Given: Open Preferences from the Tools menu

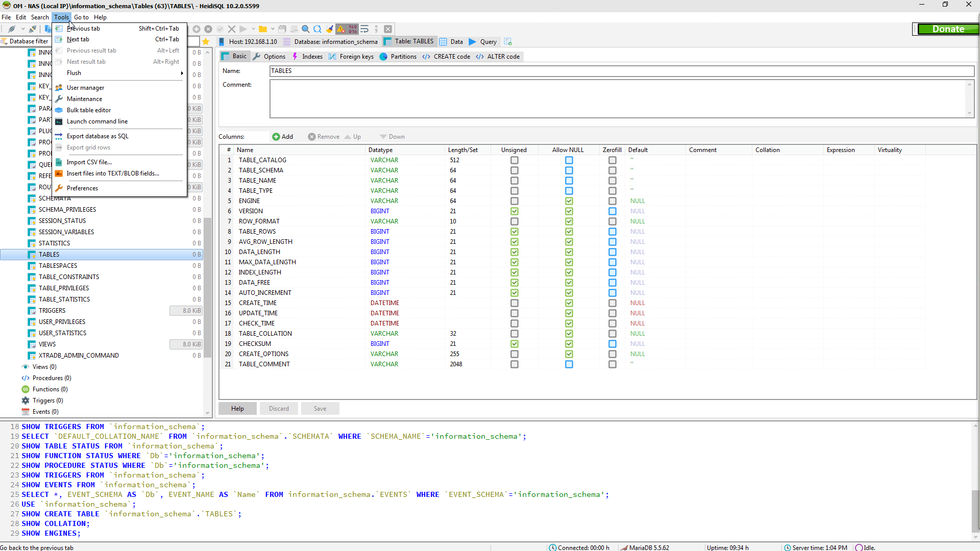Looking at the screenshot, I should (x=82, y=188).
